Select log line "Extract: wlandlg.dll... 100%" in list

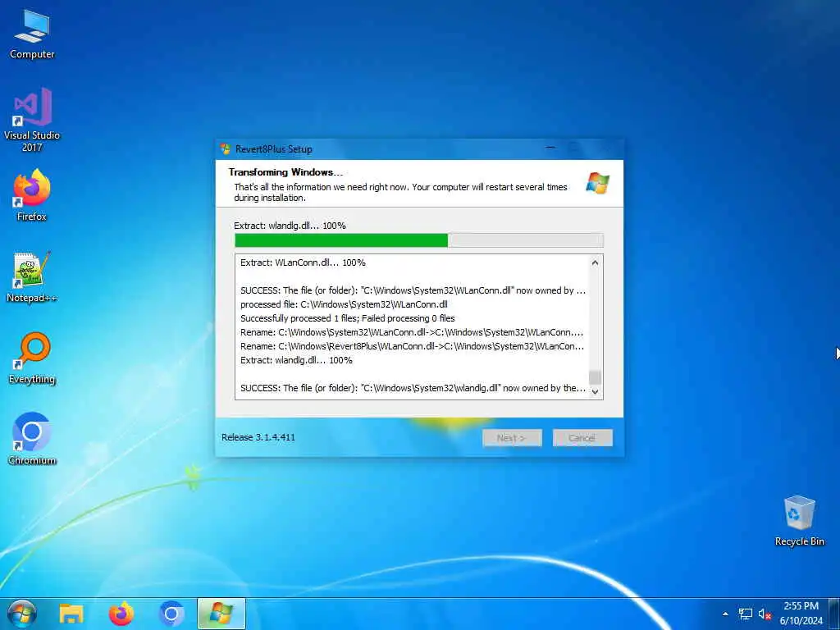coord(296,360)
